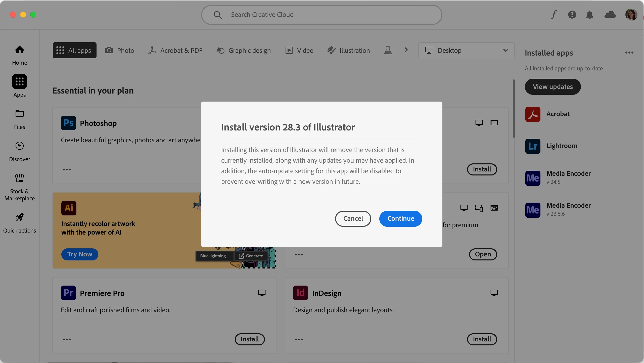This screenshot has height=363, width=644.
Task: Show more categories with right chevron
Action: point(406,50)
